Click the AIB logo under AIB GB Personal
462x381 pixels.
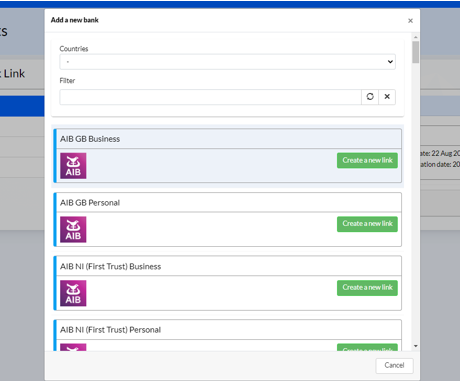[73, 229]
